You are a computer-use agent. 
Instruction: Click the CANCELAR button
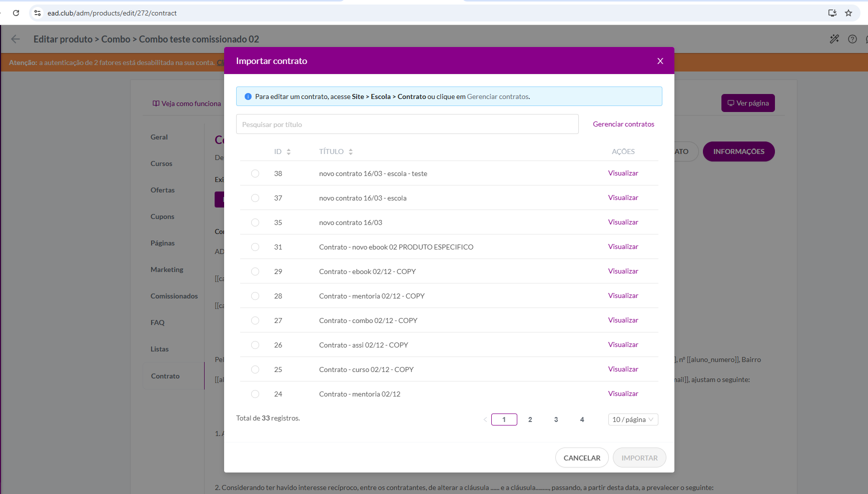582,457
